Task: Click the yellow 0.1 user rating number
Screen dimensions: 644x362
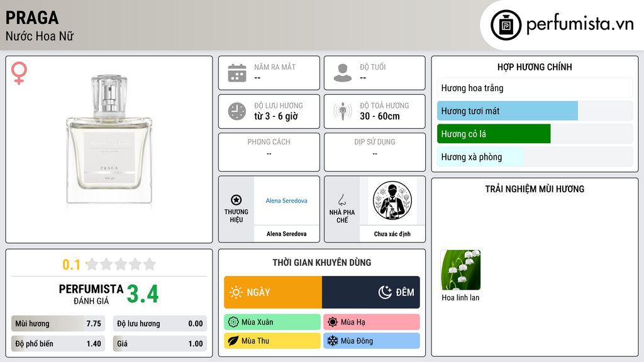Action: pyautogui.click(x=71, y=265)
